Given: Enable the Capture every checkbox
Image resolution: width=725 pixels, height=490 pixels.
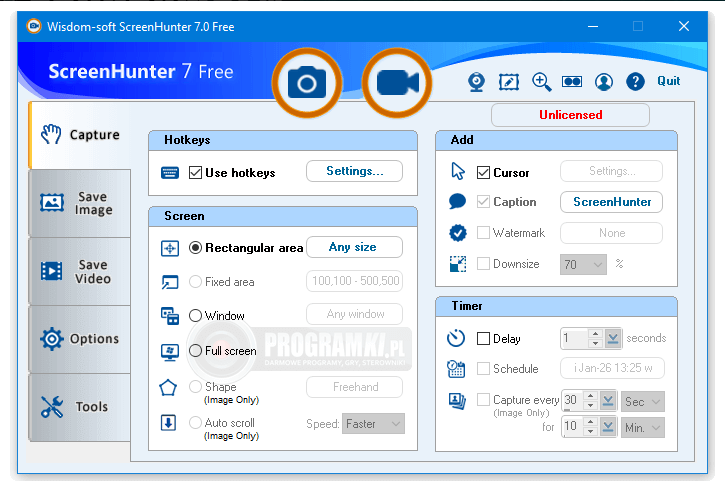Looking at the screenshot, I should 483,399.
